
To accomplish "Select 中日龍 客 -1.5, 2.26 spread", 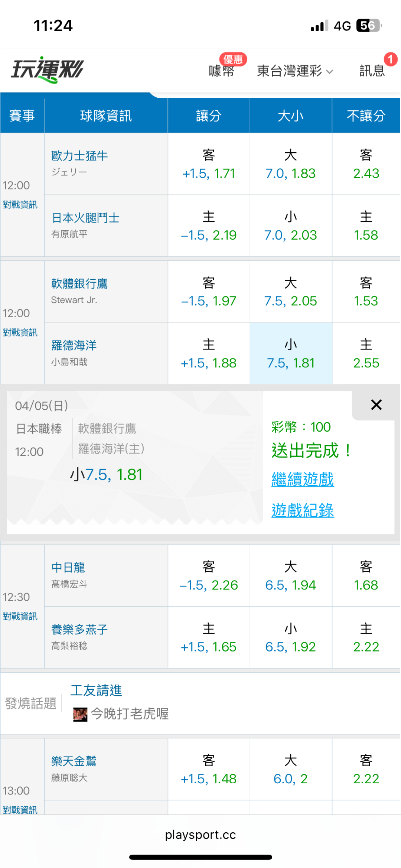I will click(209, 576).
